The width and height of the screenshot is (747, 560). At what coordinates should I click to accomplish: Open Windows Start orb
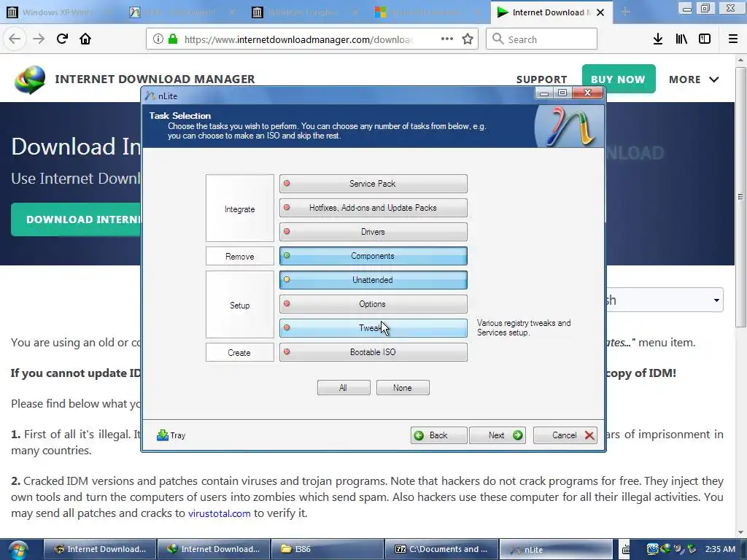pos(18,550)
